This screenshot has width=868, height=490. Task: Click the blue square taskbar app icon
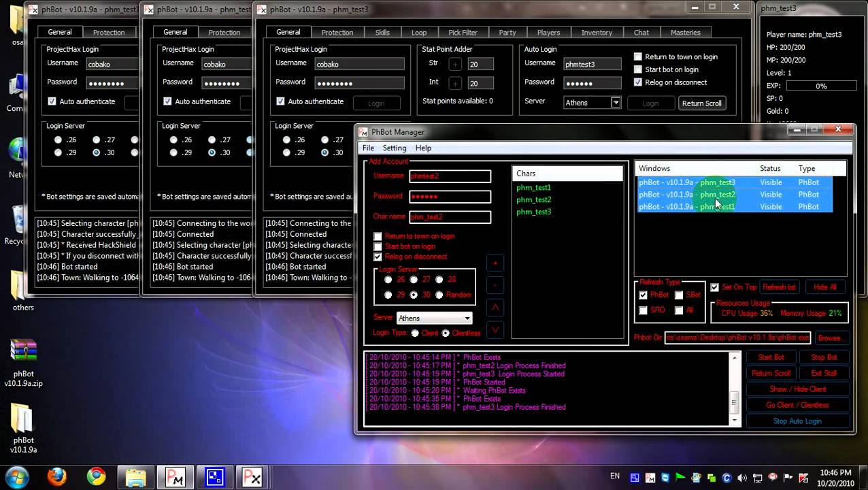tap(214, 477)
